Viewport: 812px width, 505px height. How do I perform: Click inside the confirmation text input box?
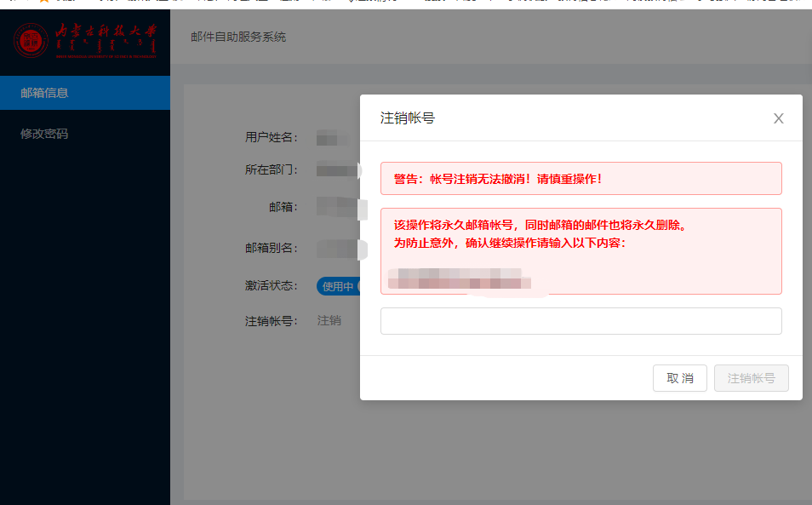(x=581, y=320)
